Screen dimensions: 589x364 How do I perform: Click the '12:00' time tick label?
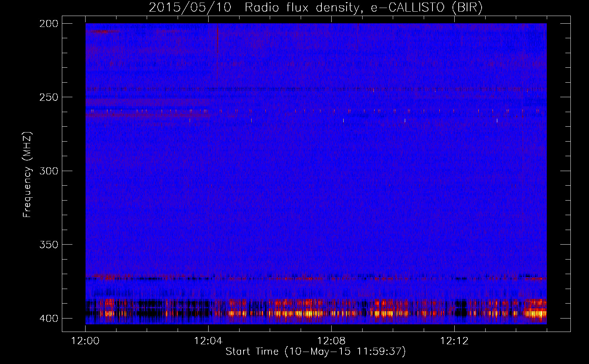pyautogui.click(x=85, y=341)
